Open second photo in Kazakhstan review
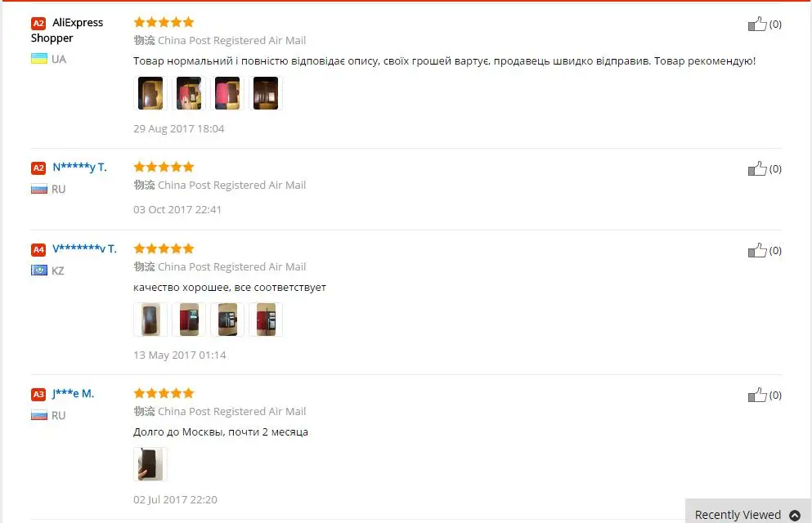 tap(189, 320)
